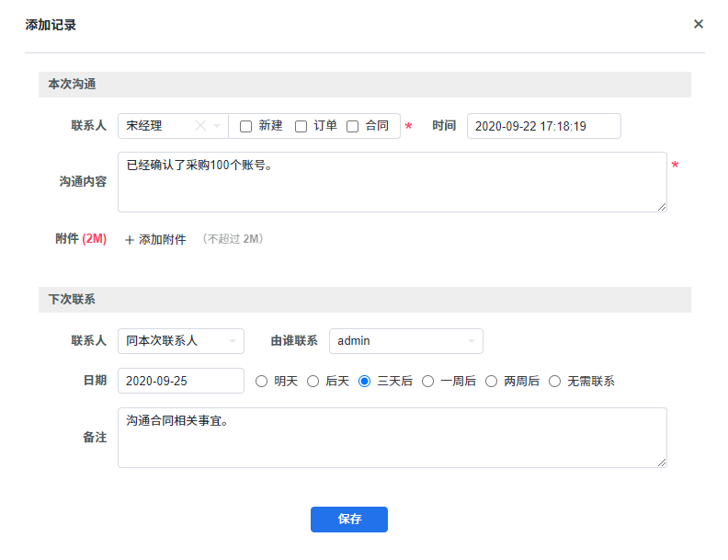
Task: Open the 宋经理 contact dropdown
Action: (217, 126)
